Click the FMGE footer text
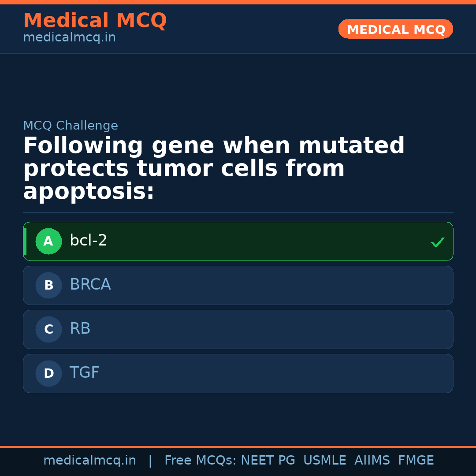This screenshot has width=476, height=476. tap(416, 461)
